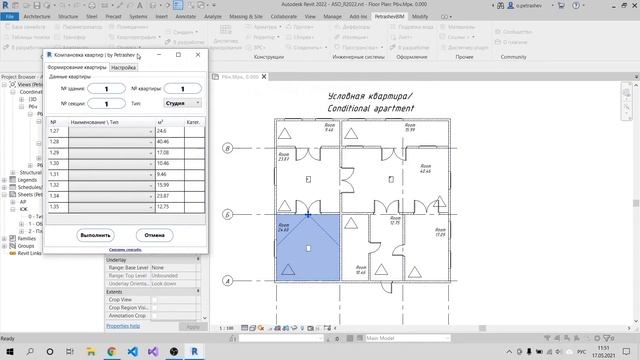Click the Families icon in Project Browser

(13, 238)
